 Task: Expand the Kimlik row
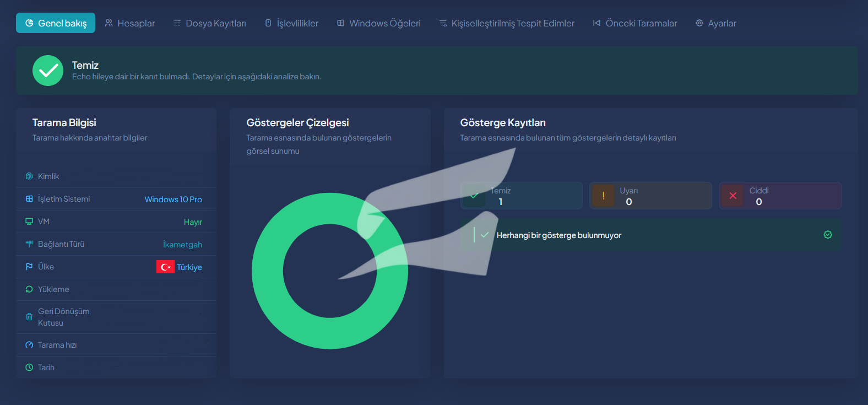pyautogui.click(x=116, y=176)
